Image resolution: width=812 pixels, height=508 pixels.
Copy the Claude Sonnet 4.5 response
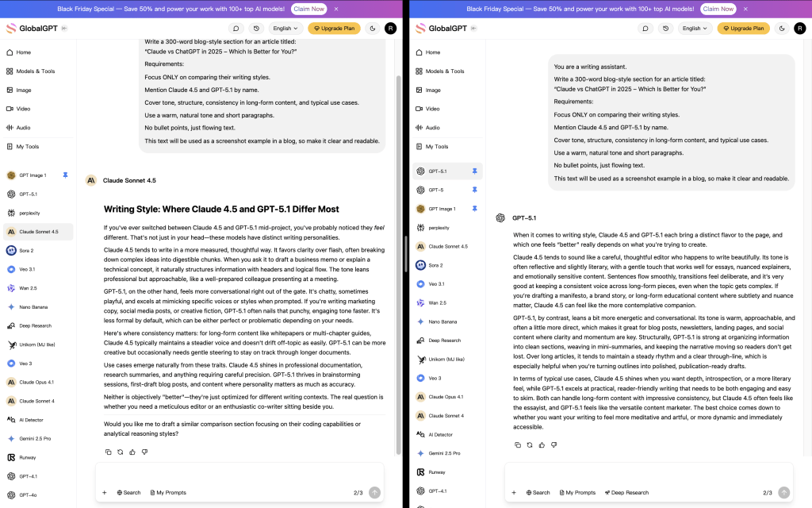(108, 452)
